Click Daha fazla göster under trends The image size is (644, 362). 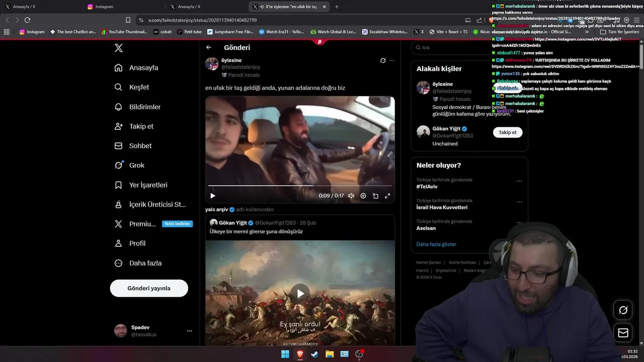coord(436,244)
